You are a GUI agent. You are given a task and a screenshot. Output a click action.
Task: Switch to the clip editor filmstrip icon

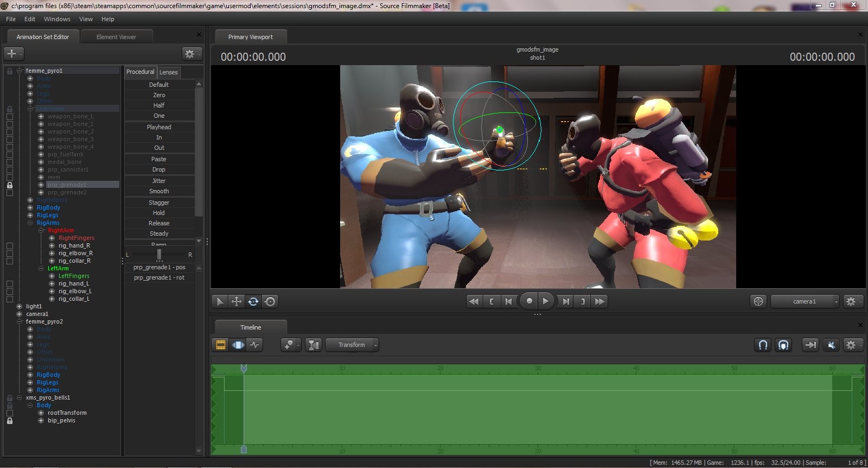tap(221, 345)
